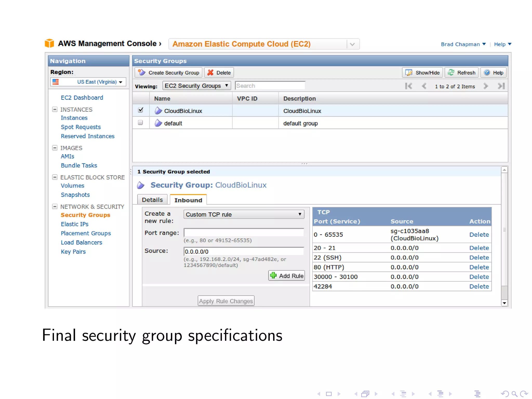Click the Security Group heading icon
Viewport: 532px width, 399px height.
pyautogui.click(x=141, y=185)
